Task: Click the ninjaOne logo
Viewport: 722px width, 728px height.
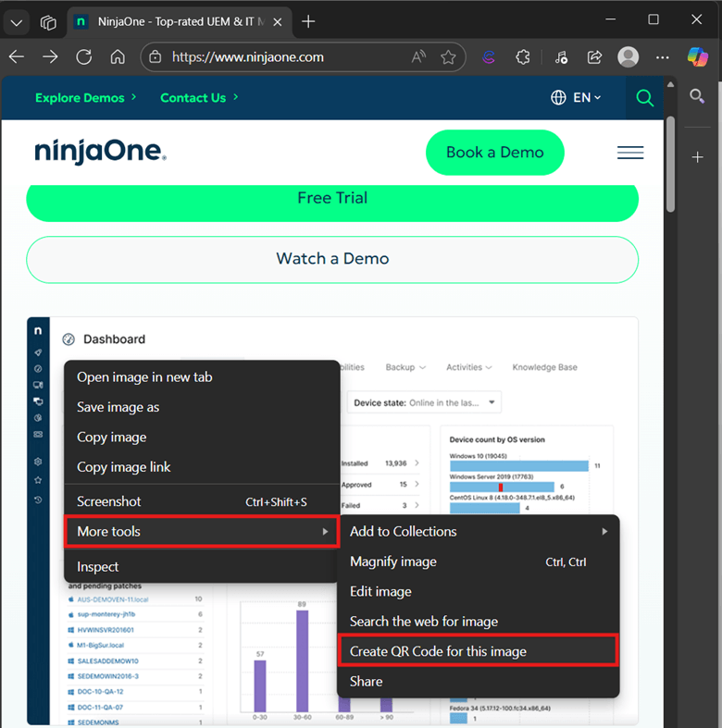Action: (x=100, y=152)
